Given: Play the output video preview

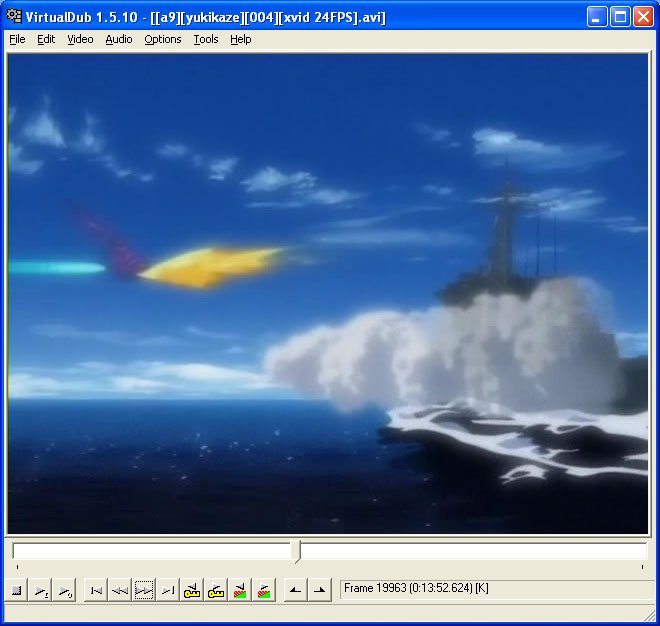Looking at the screenshot, I should click(65, 591).
